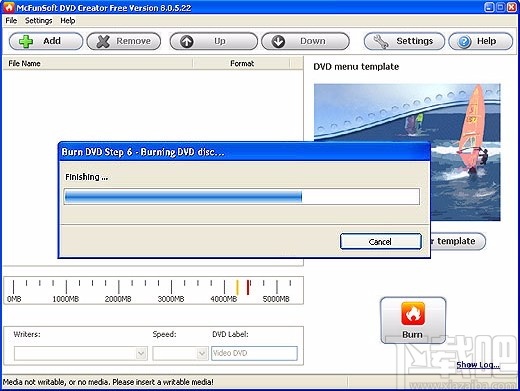The height and width of the screenshot is (391, 520).
Task: Close the McFunSoft DVD Creator window
Action: pyautogui.click(x=512, y=7)
